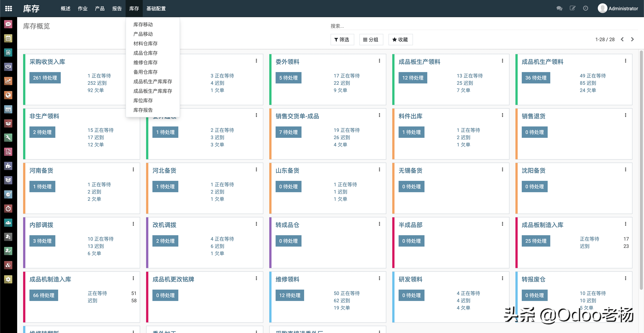
Task: Focus the 搜索 search input field
Action: [x=484, y=26]
